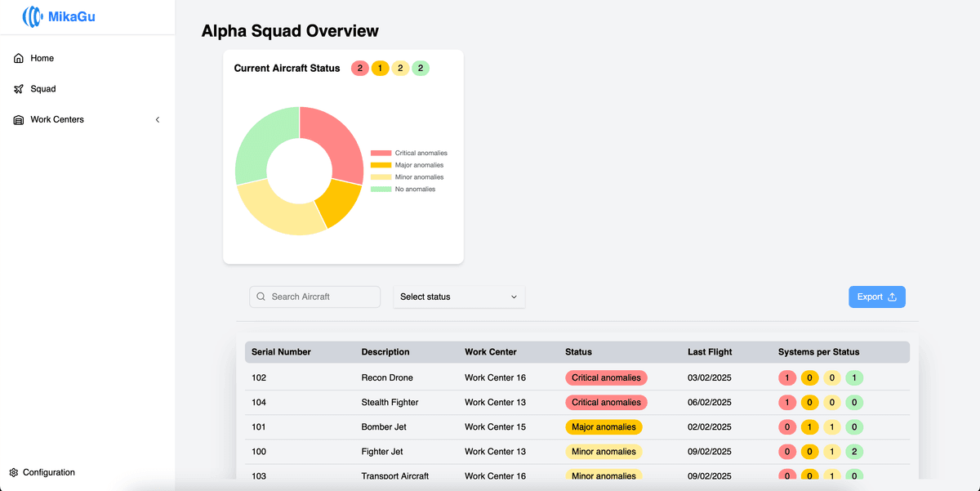Screen dimensions: 980x491
Task: Open the Squad menu item
Action: pyautogui.click(x=43, y=89)
